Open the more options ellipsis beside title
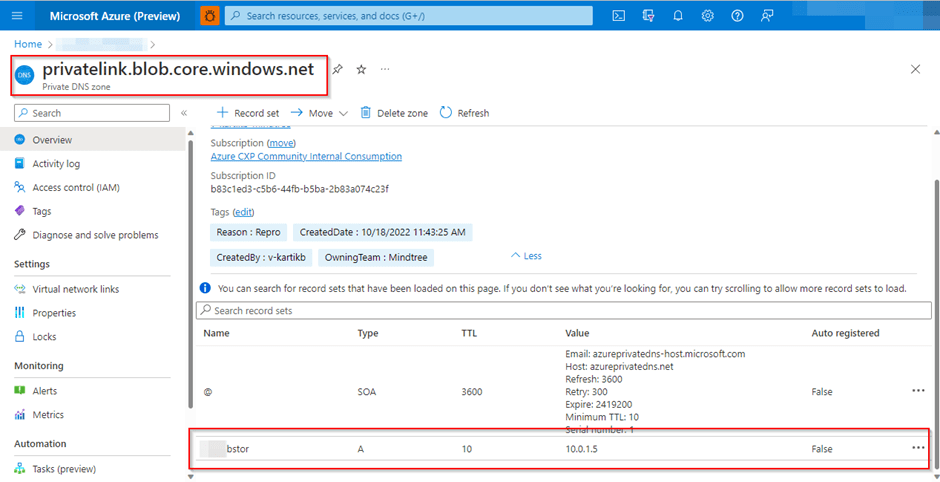The image size is (940, 482). click(x=385, y=69)
